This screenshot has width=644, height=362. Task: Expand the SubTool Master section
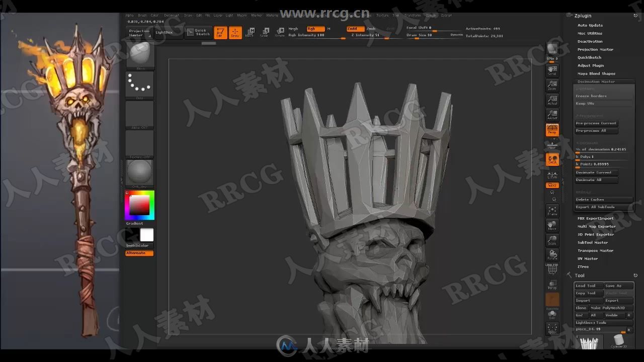click(593, 242)
